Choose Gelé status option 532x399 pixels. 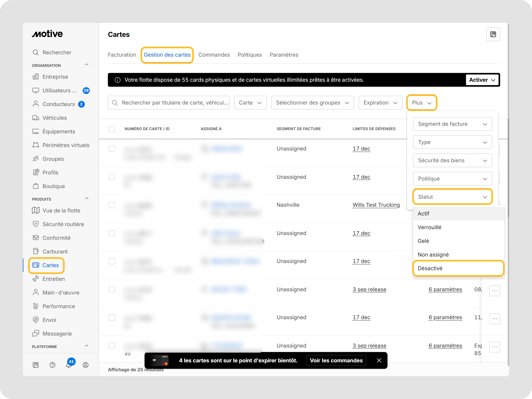click(458, 241)
